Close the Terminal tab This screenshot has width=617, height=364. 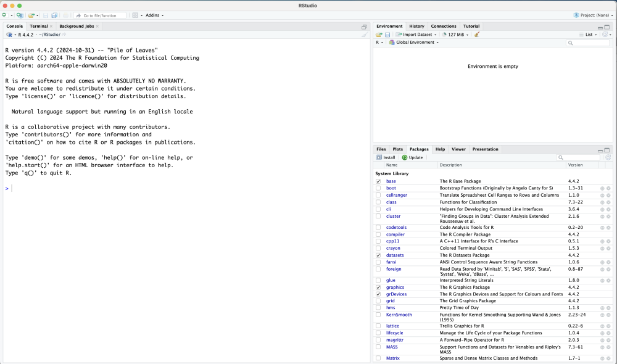click(51, 27)
